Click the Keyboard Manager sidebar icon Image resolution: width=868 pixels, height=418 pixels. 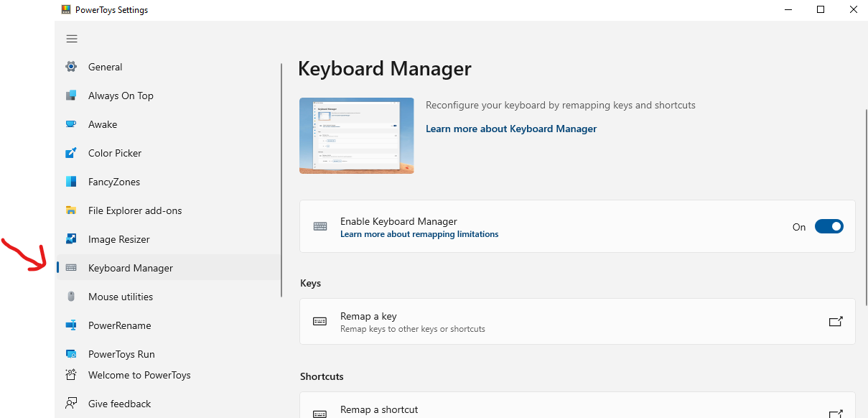[x=71, y=268]
